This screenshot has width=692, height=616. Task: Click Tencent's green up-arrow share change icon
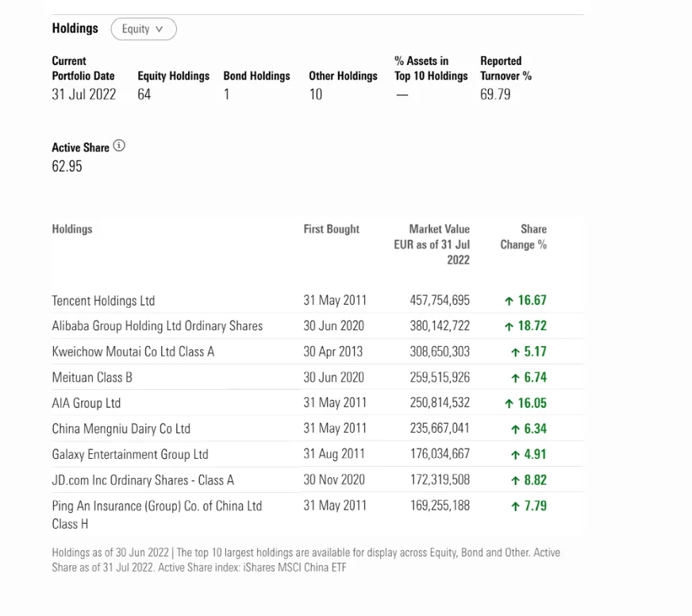pyautogui.click(x=509, y=301)
